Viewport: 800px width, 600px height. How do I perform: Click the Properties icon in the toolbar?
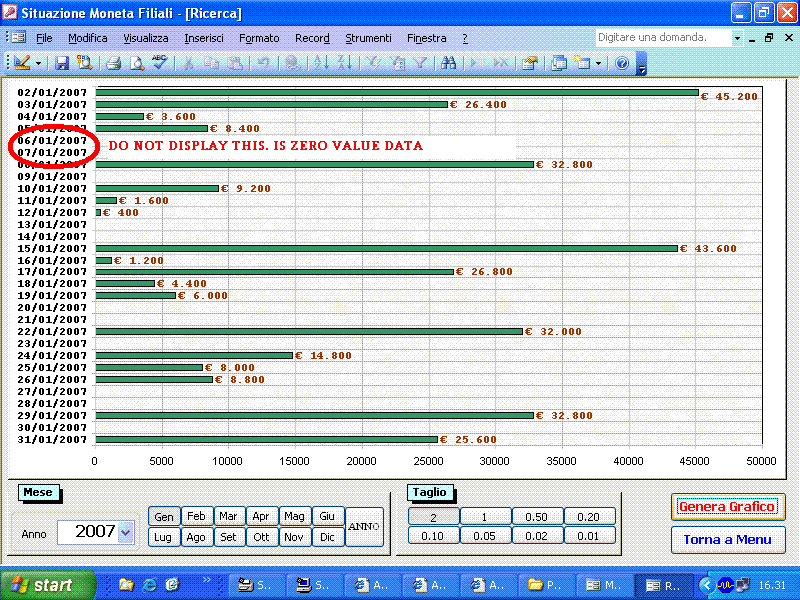[529, 63]
